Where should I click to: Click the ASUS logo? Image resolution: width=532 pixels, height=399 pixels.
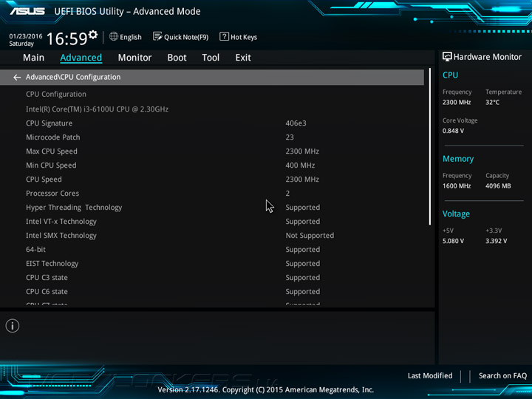27,11
